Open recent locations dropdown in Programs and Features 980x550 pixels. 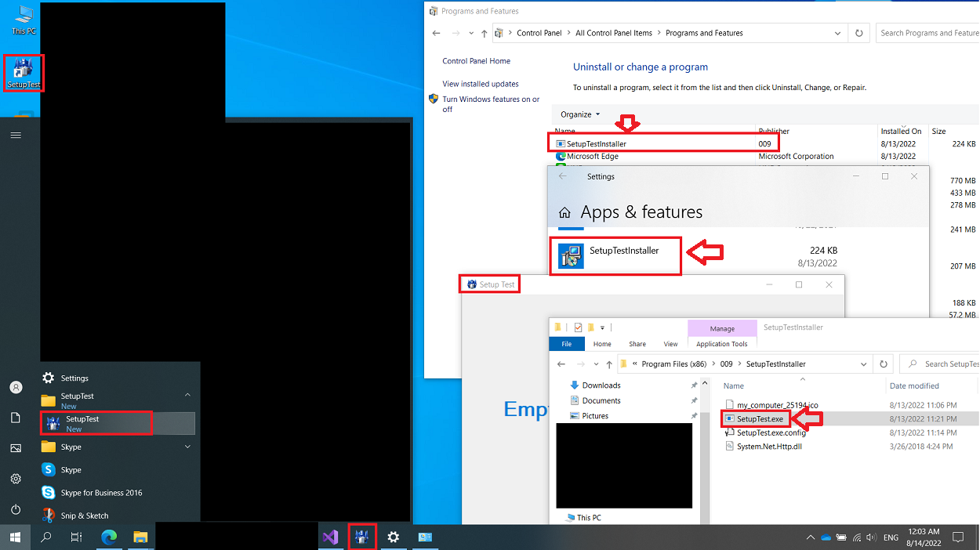[x=471, y=34]
